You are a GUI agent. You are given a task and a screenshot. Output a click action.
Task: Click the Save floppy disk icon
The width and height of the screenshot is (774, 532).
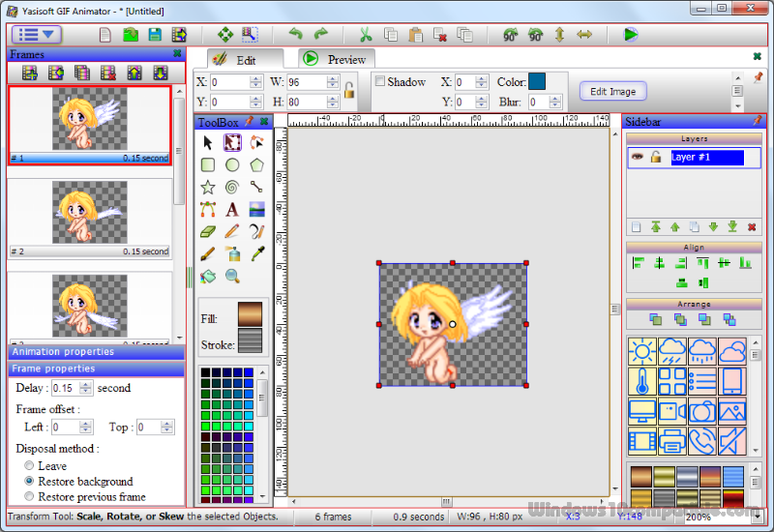(x=155, y=35)
